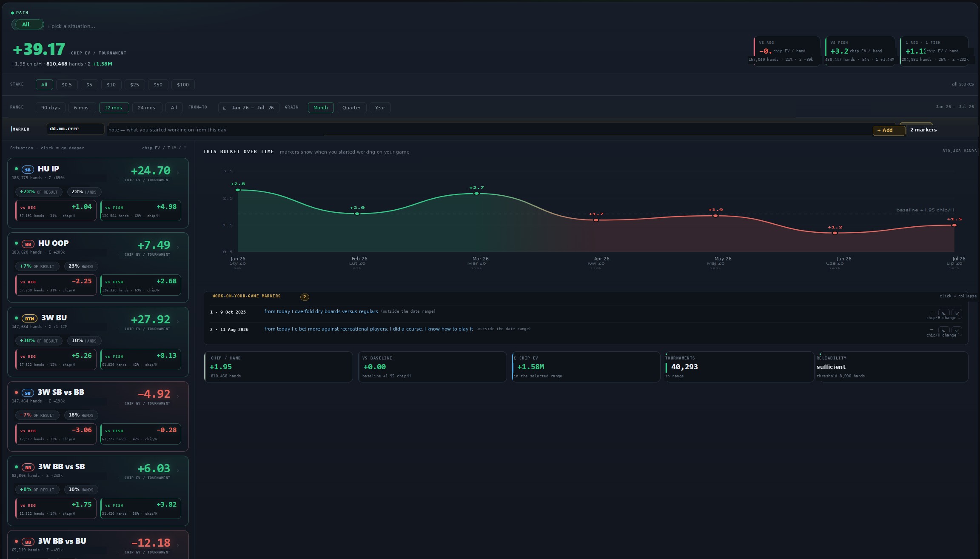Screen dimensions: 980x559
Task: Open the VS FISH summary card
Action: click(859, 51)
